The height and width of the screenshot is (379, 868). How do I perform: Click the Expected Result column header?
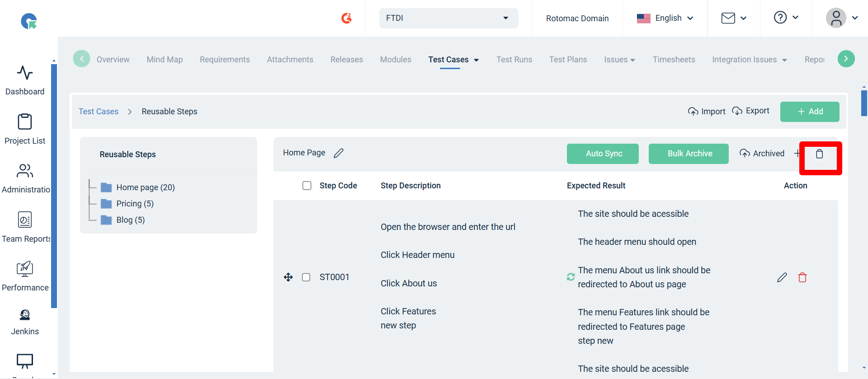[596, 186]
